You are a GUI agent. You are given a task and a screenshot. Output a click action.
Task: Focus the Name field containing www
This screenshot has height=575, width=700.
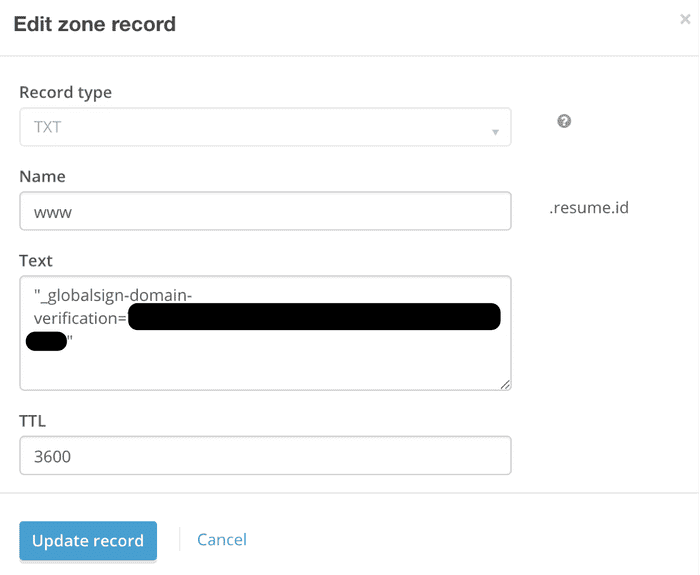click(x=265, y=212)
